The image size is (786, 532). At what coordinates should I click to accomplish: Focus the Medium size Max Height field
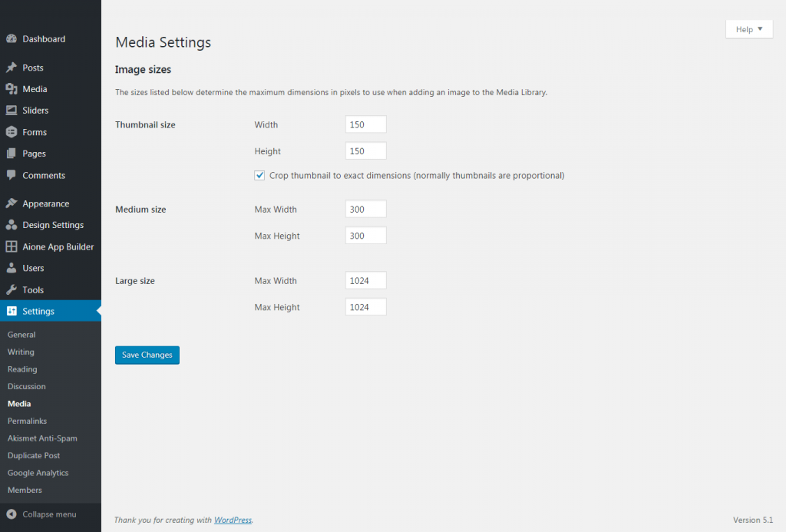[x=366, y=236]
